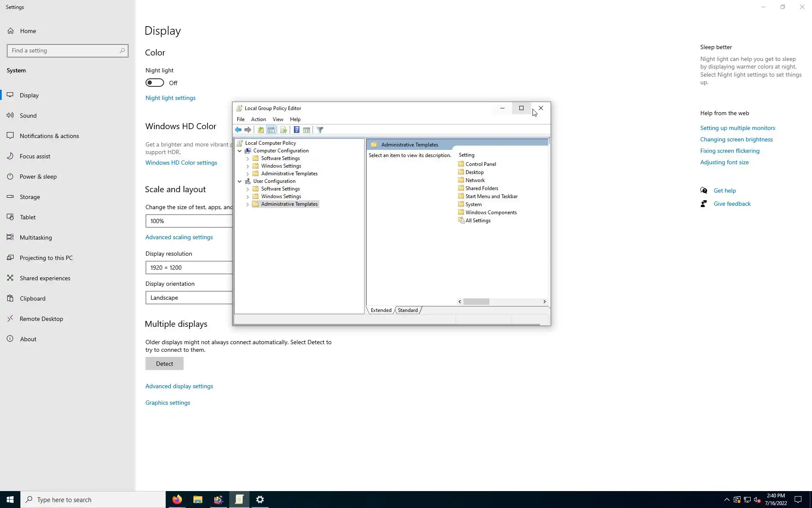Open the Action menu
812x508 pixels.
coord(258,119)
